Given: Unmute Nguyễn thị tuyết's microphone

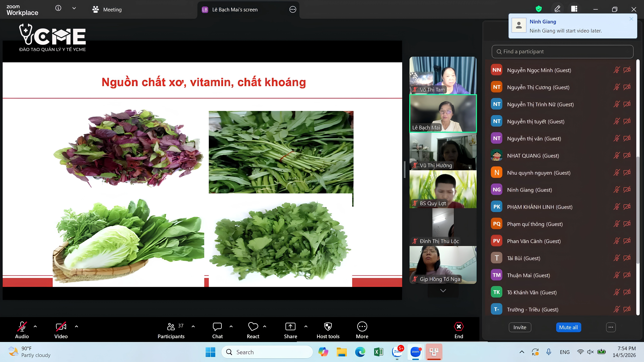Looking at the screenshot, I should [617, 121].
